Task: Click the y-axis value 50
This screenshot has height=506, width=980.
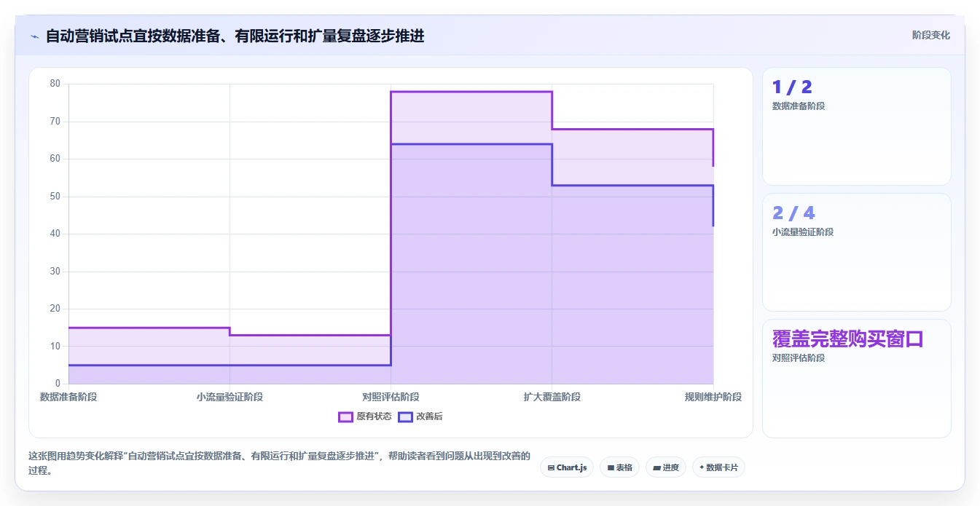Action: 55,197
